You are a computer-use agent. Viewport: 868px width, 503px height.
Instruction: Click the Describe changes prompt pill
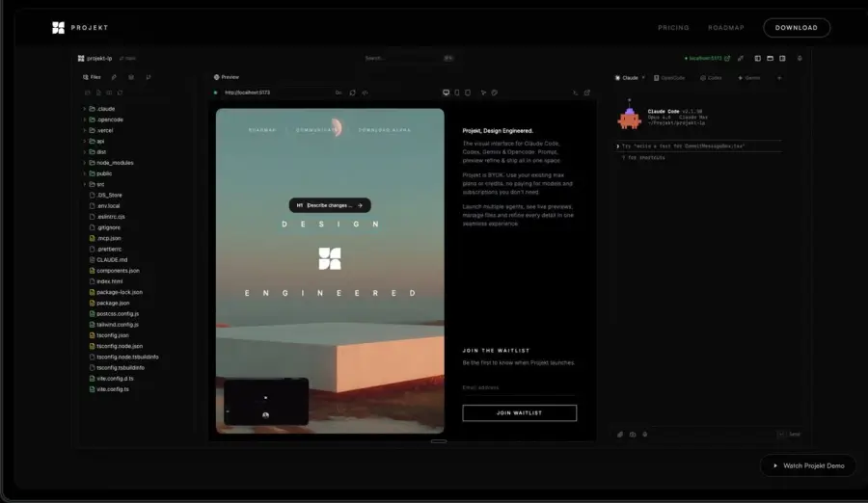click(x=330, y=205)
